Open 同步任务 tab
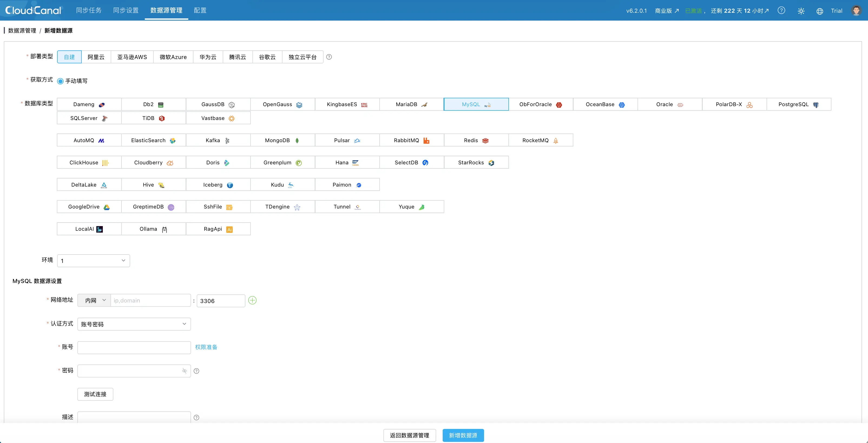Viewport: 868px width, 443px height. click(x=89, y=11)
